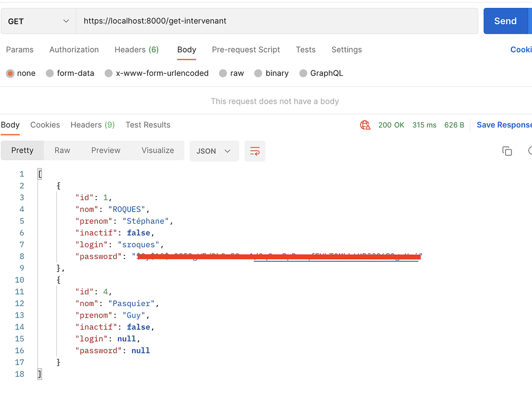Viewport: 532px width, 395px height.
Task: Open the Cookies manager
Action: (x=520, y=49)
